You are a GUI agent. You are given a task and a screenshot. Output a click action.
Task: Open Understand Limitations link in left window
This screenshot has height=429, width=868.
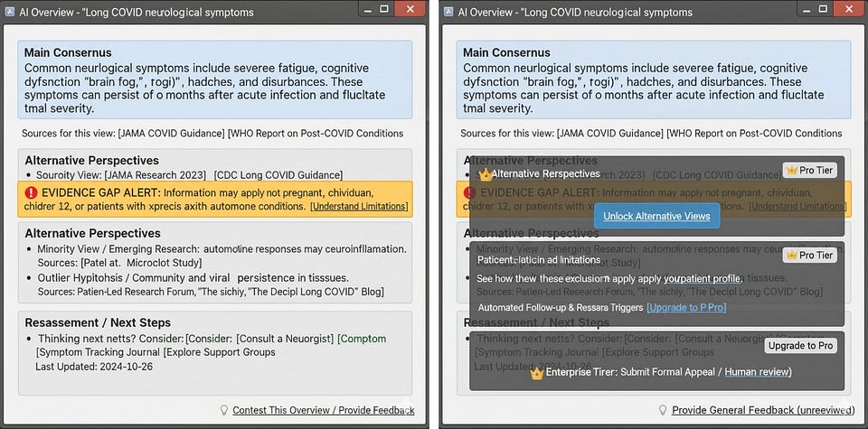point(359,206)
